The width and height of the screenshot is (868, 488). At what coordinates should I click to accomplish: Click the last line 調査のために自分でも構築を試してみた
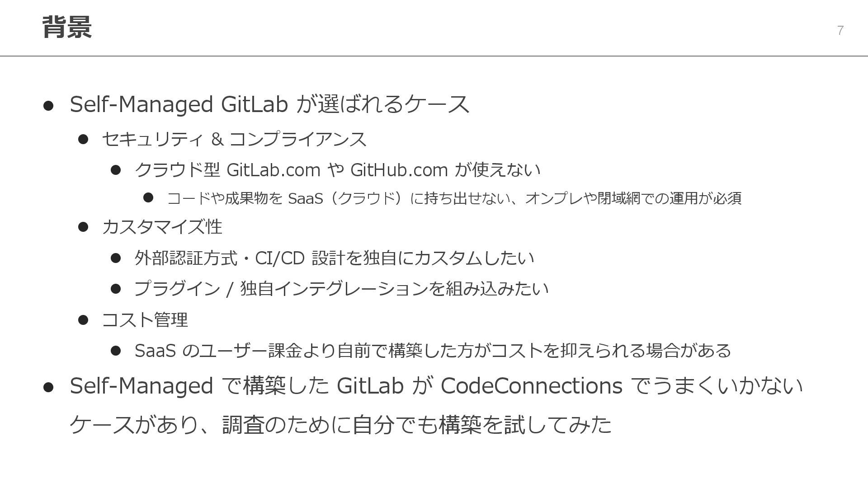[x=416, y=425]
